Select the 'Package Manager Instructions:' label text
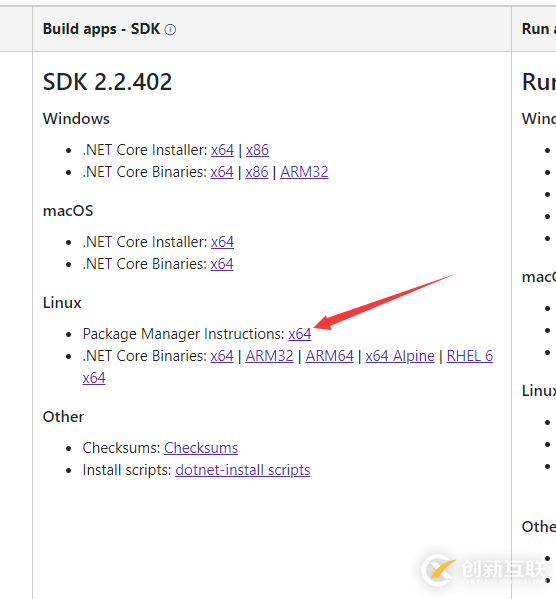The height and width of the screenshot is (599, 556). [x=184, y=334]
